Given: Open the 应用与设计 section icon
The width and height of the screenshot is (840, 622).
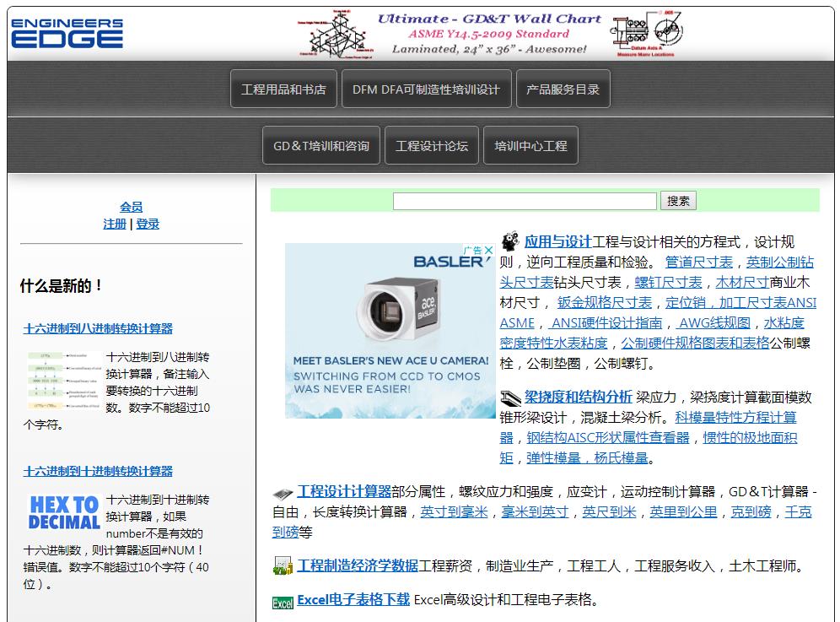Looking at the screenshot, I should [x=510, y=239].
